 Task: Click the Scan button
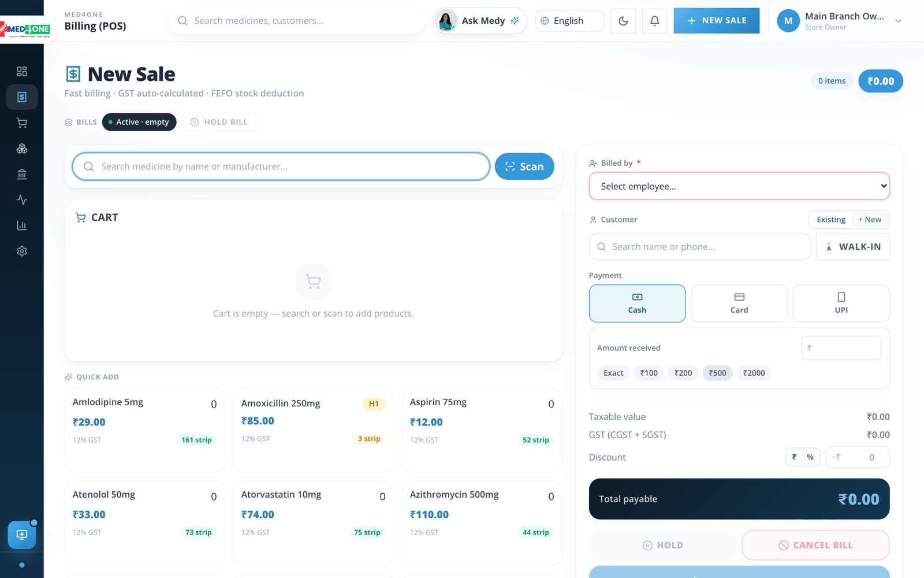coord(524,166)
